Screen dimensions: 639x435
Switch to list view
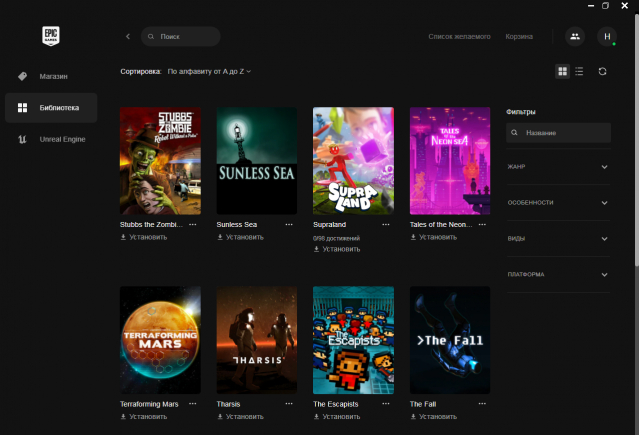579,71
